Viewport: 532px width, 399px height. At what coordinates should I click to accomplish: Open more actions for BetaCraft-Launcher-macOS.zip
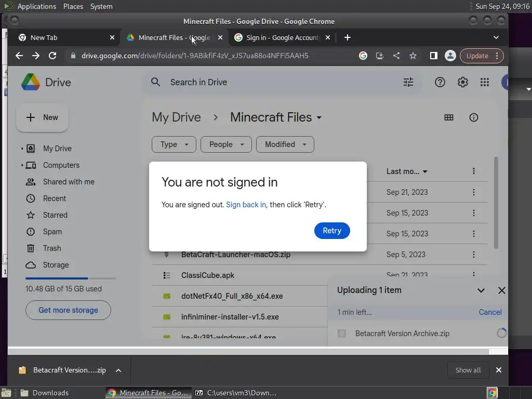pos(474,255)
